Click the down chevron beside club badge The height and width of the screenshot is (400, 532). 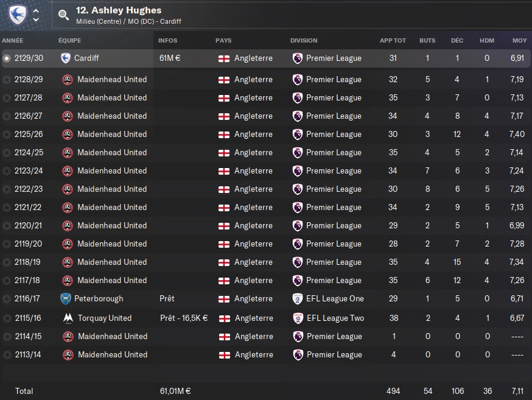pyautogui.click(x=36, y=19)
